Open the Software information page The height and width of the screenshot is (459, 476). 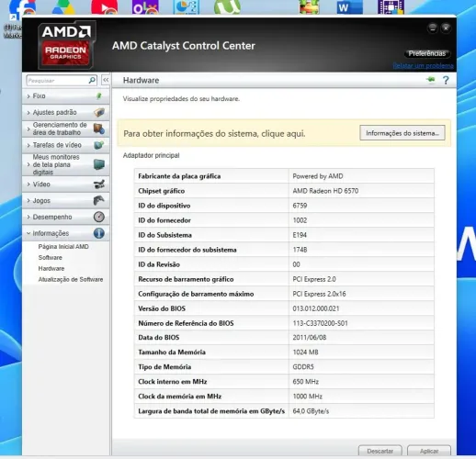click(x=51, y=258)
